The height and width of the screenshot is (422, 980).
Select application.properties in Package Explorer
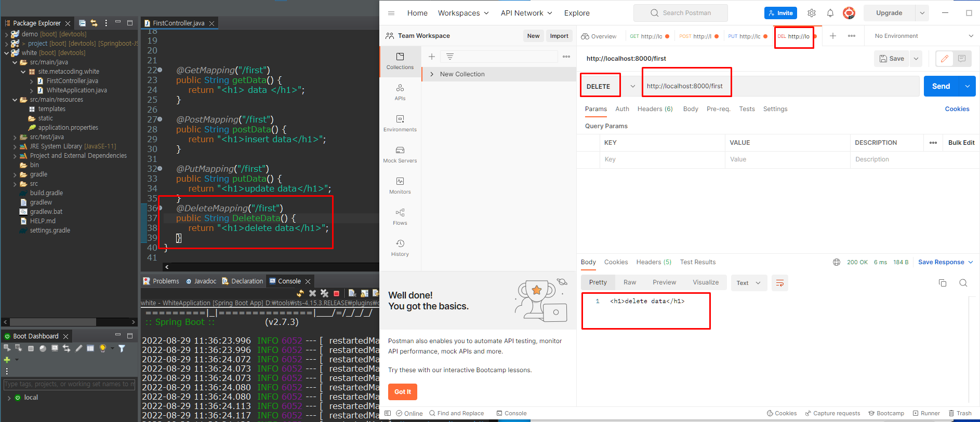tap(68, 128)
